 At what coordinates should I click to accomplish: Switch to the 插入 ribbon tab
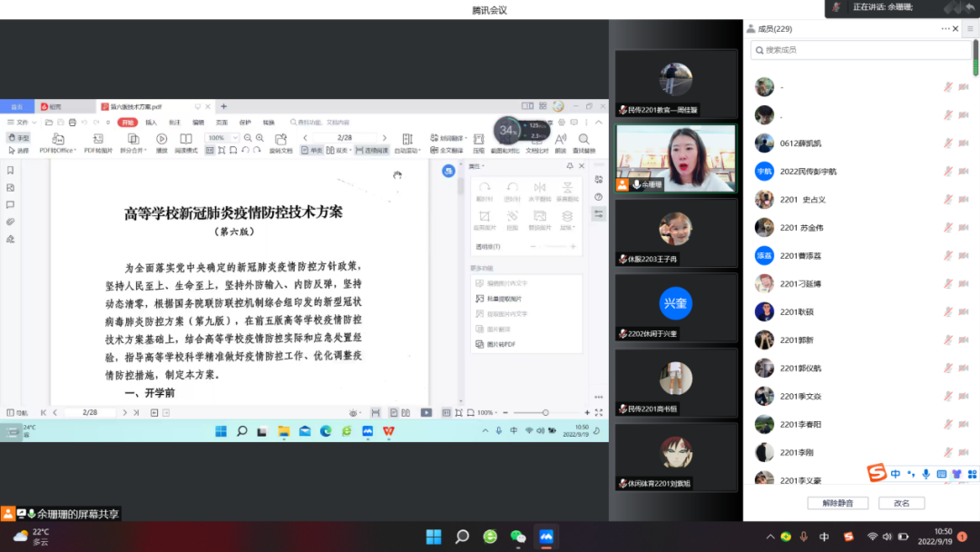click(152, 123)
